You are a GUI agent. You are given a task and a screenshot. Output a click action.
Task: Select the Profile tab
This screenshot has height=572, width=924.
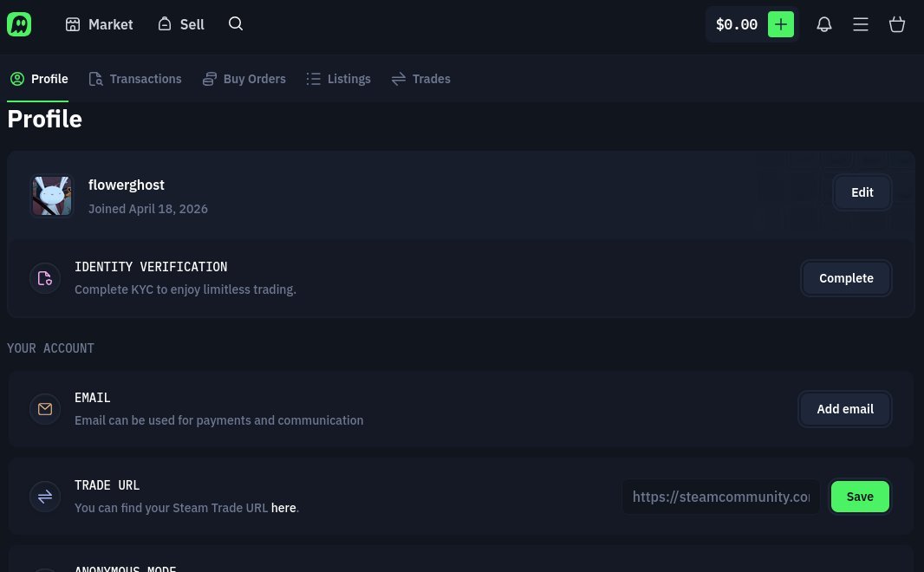(39, 79)
